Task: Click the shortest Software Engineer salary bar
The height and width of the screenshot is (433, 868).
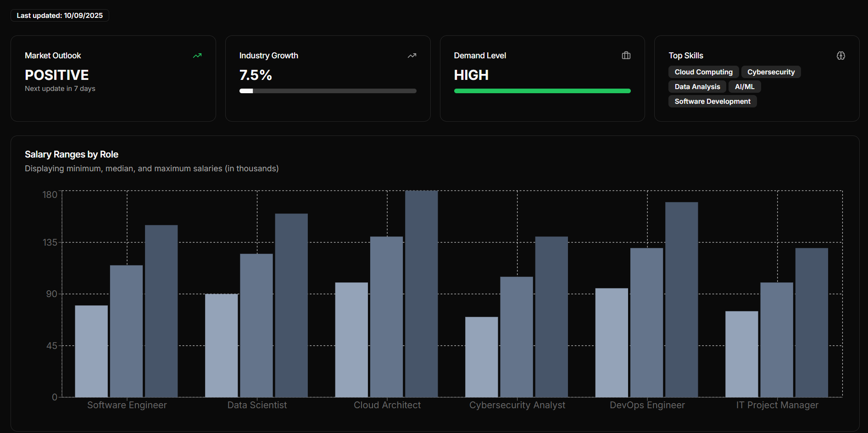Action: [91, 351]
